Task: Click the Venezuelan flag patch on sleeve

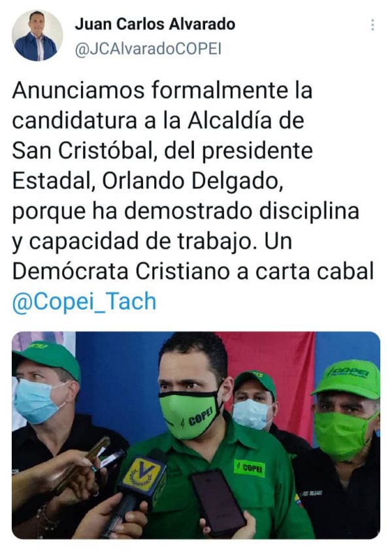Action: click(297, 499)
